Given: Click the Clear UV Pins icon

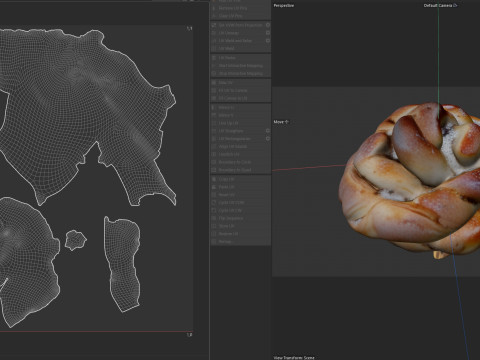Looking at the screenshot, I should click(214, 16).
